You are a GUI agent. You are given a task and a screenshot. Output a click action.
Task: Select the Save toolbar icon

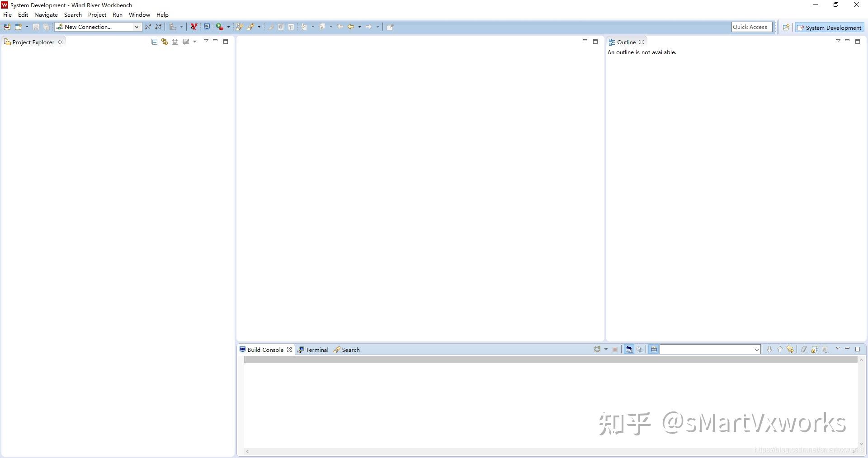click(x=36, y=27)
